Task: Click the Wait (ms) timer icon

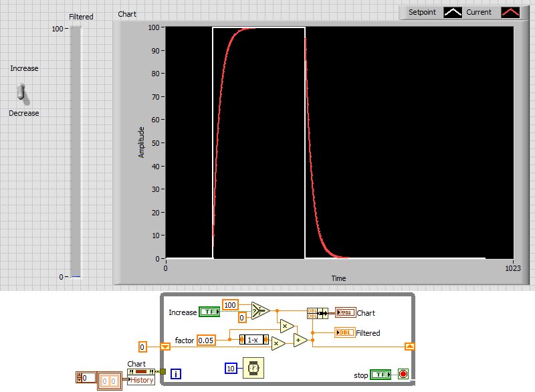Action: (253, 368)
